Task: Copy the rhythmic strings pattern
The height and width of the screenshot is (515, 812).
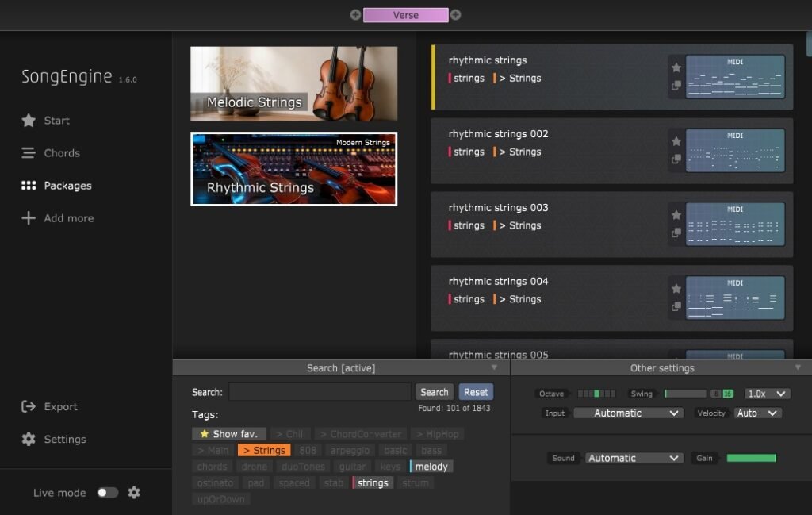Action: [676, 86]
